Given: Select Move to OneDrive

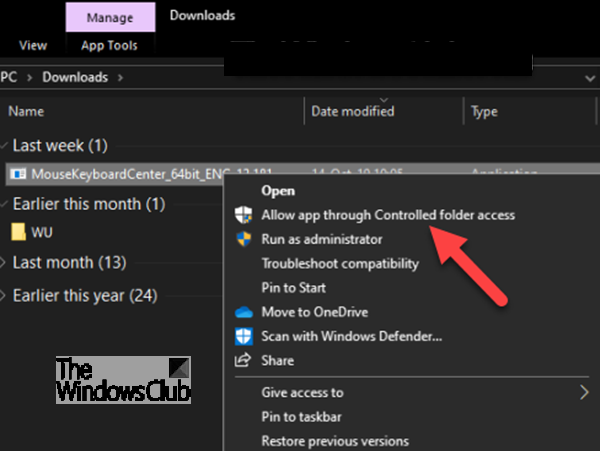Looking at the screenshot, I should [x=315, y=312].
